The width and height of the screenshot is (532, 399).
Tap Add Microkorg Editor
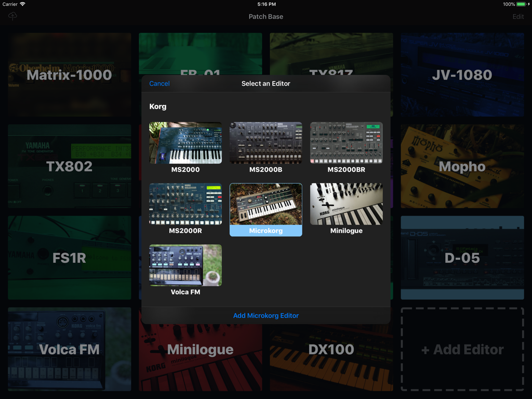click(265, 315)
